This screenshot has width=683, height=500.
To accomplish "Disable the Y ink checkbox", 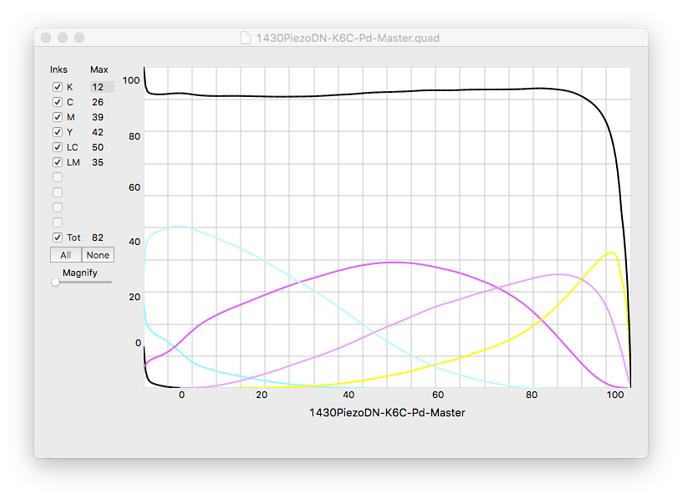I will coord(57,132).
